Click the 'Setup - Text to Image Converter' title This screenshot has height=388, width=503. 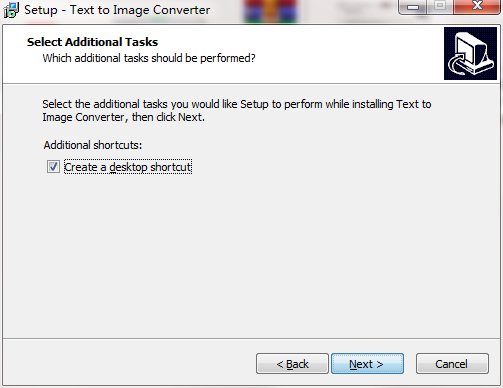117,10
